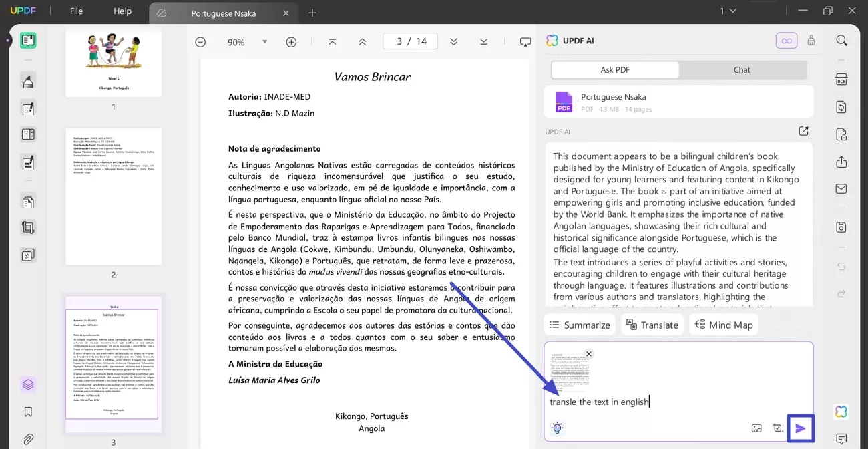Click the Mind Map button
The width and height of the screenshot is (868, 449).
click(724, 325)
